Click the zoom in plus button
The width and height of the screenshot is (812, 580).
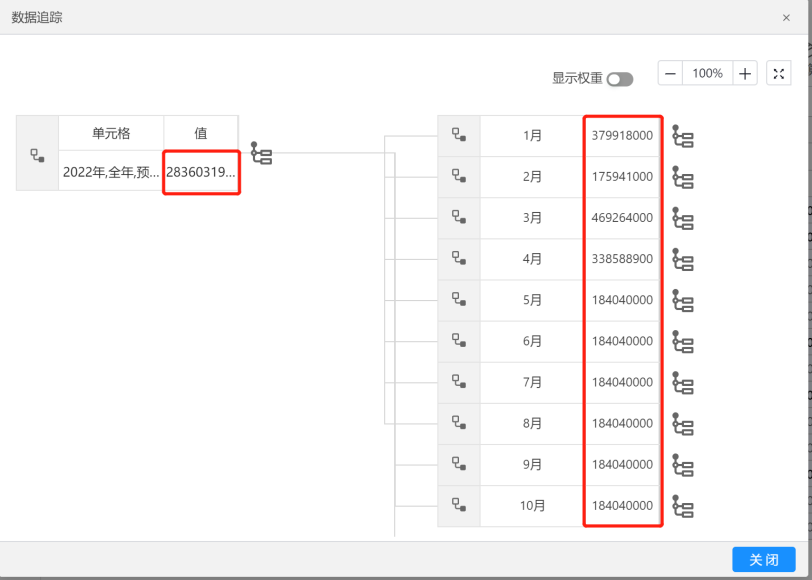pyautogui.click(x=745, y=74)
